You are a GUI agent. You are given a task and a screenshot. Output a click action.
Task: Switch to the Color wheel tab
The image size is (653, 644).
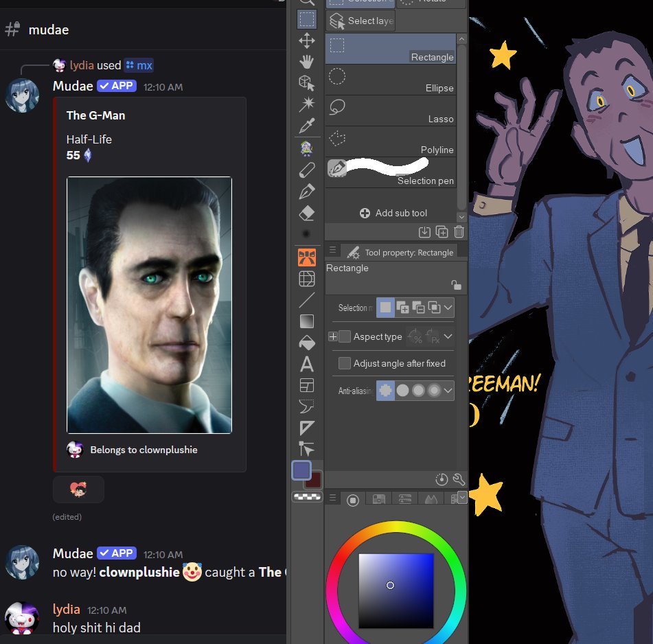click(x=353, y=498)
